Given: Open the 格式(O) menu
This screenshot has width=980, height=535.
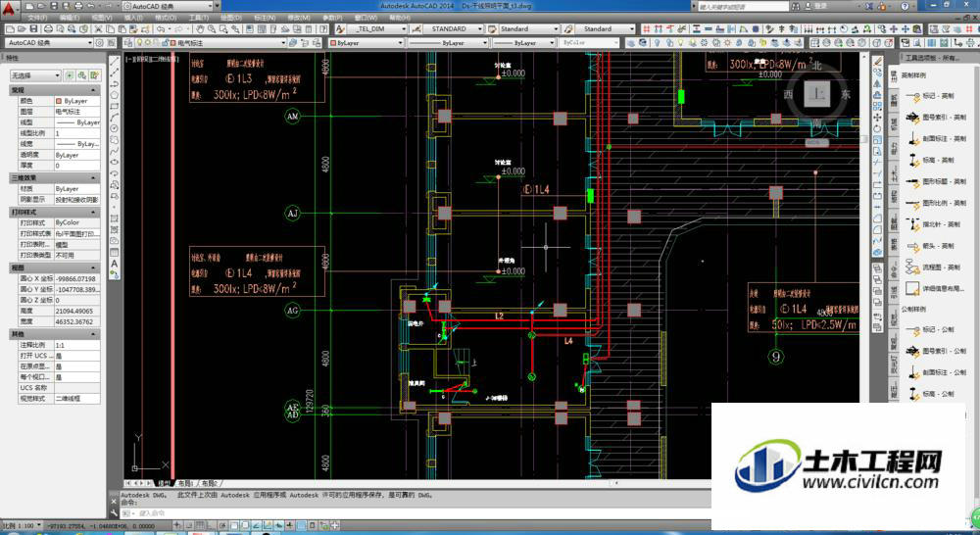Looking at the screenshot, I should pyautogui.click(x=165, y=18).
